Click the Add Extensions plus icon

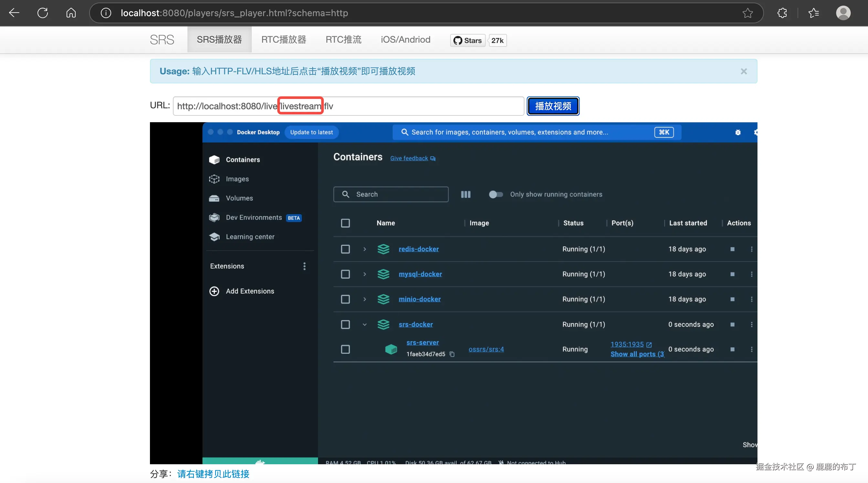(x=214, y=291)
